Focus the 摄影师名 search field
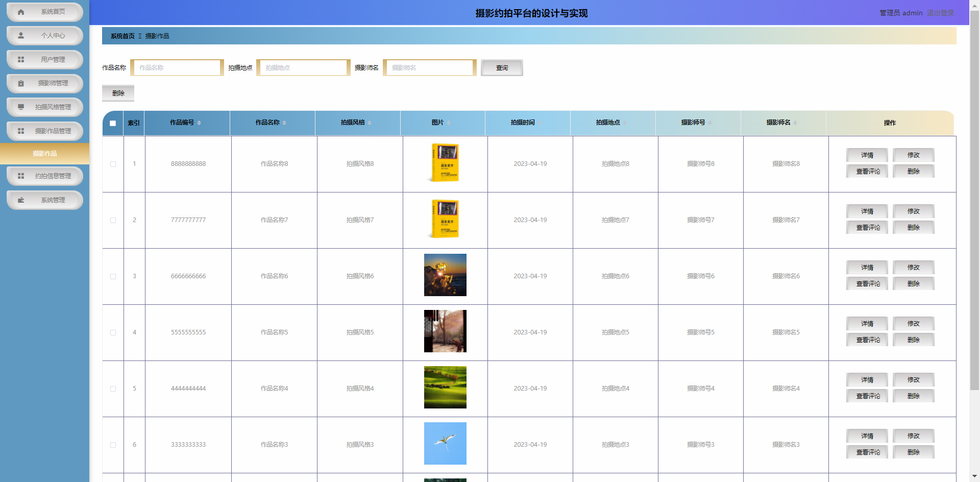Screen dimensions: 980x482 [430, 68]
